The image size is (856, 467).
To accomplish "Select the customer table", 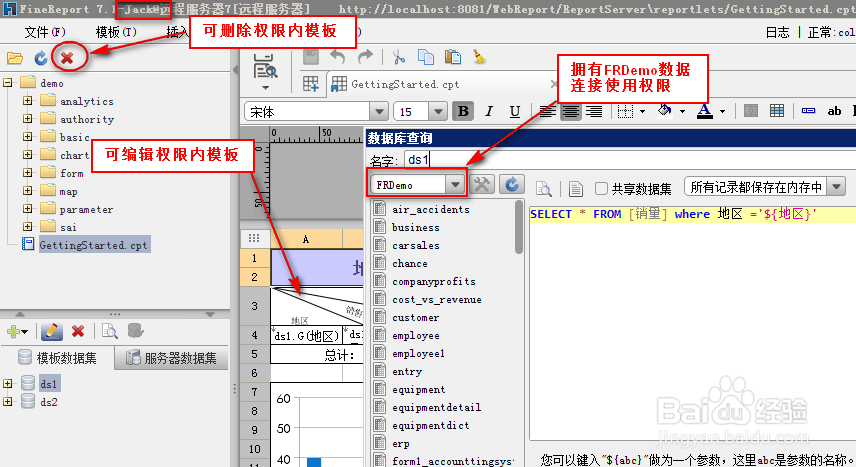I will pos(415,317).
